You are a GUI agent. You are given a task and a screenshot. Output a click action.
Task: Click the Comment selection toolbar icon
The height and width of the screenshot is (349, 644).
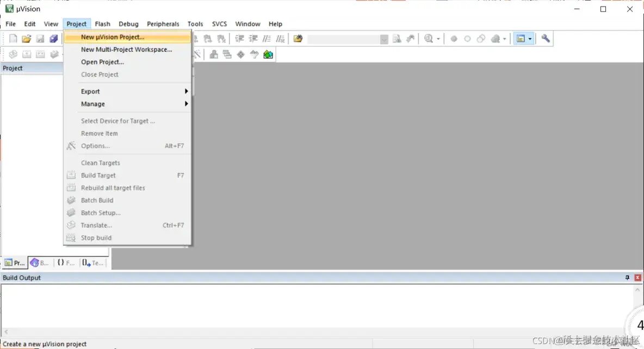[x=267, y=39]
